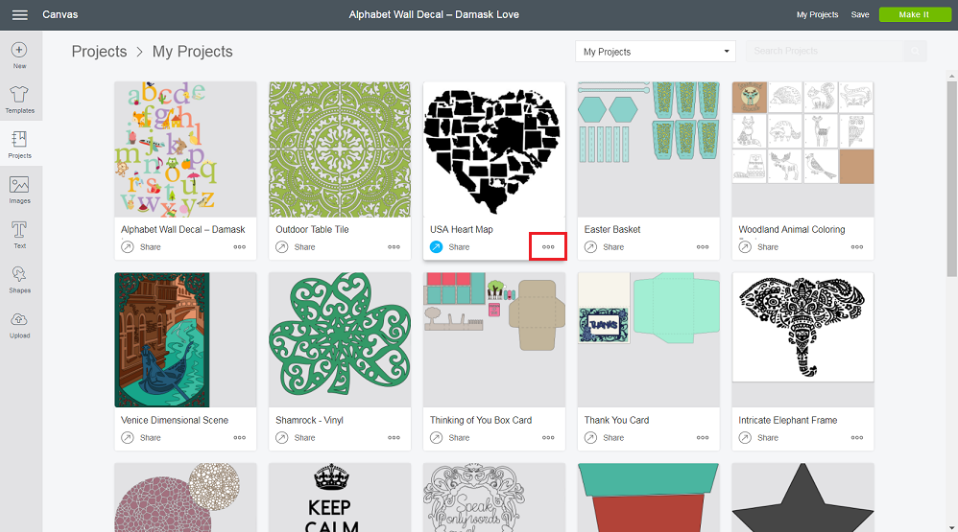This screenshot has width=958, height=532.
Task: Open more options for Intricate Elephant Frame
Action: coord(857,437)
